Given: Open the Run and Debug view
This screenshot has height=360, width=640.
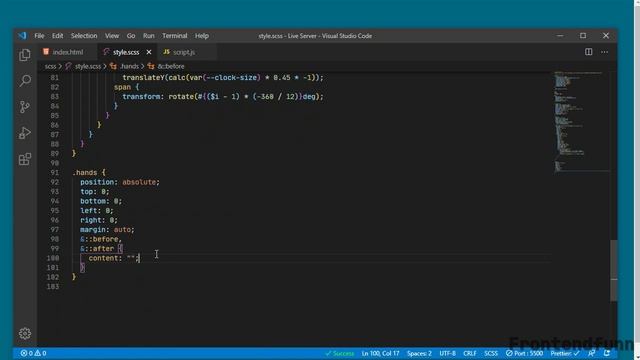Looking at the screenshot, I should pyautogui.click(x=25, y=133).
